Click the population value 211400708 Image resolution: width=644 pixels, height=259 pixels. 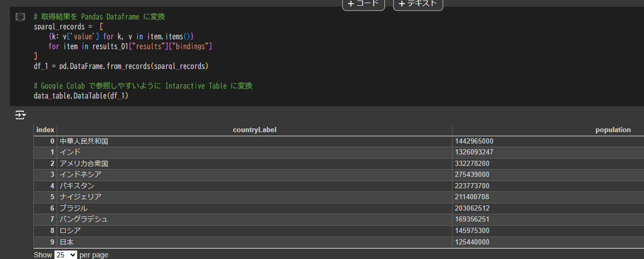pyautogui.click(x=472, y=197)
